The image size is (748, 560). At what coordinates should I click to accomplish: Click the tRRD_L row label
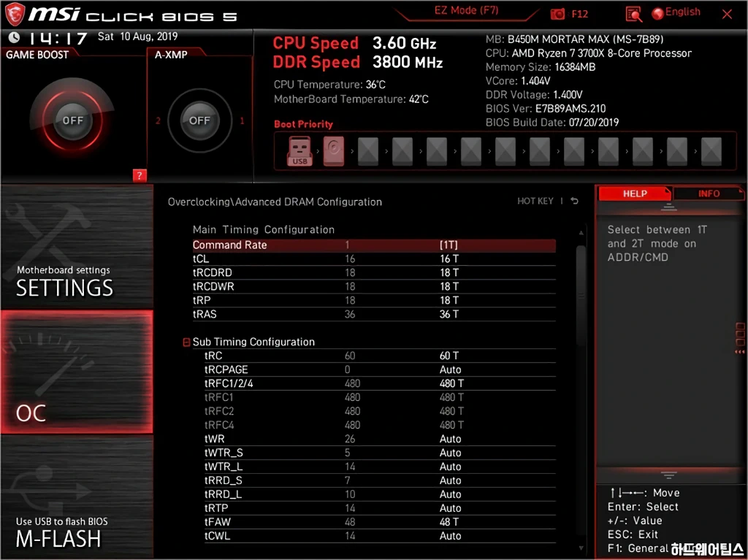click(224, 494)
